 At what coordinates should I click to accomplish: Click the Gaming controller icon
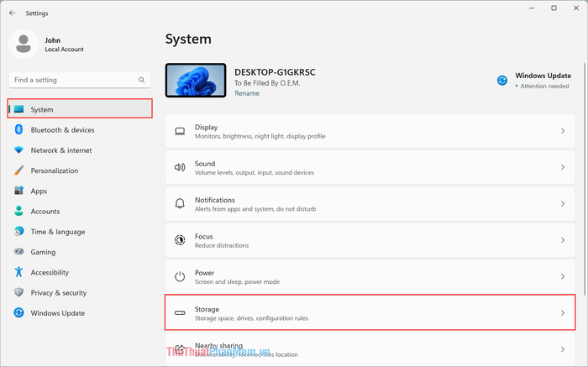[x=18, y=252]
